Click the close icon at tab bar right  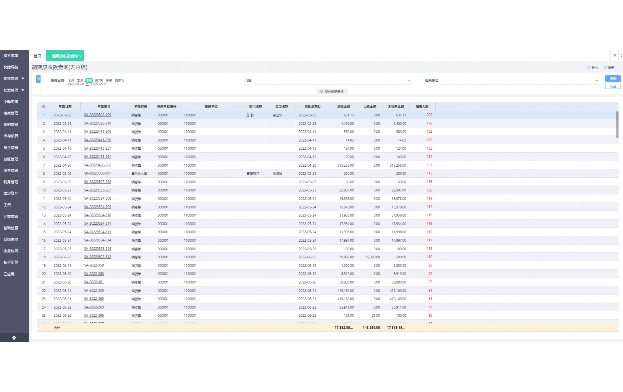[x=615, y=56]
